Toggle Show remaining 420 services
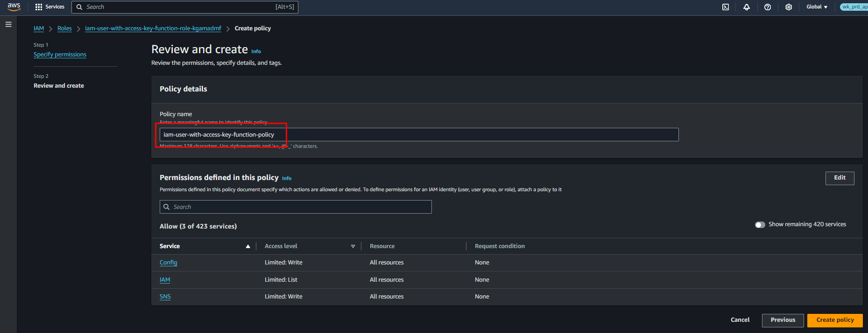The height and width of the screenshot is (333, 868). click(760, 225)
